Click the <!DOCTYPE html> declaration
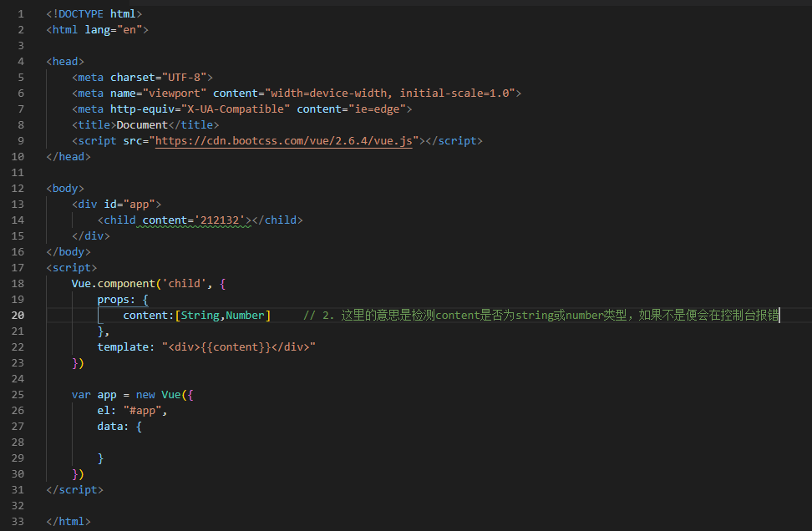The height and width of the screenshot is (531, 812). click(94, 14)
